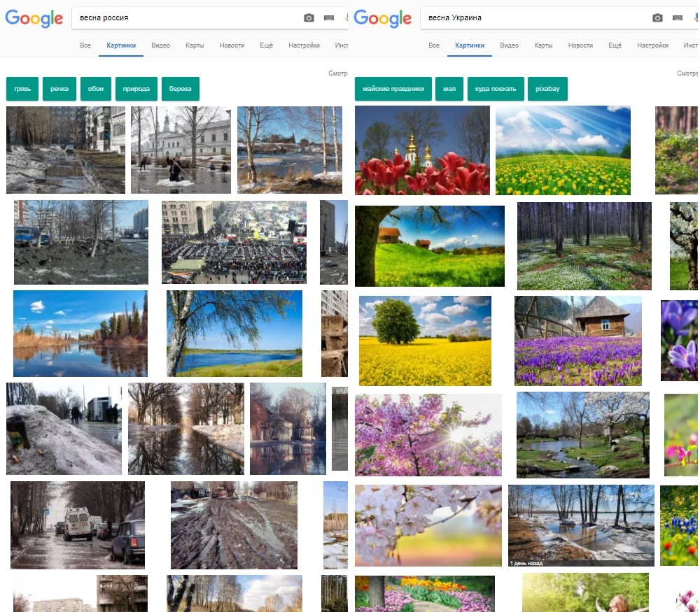Open camera image search in left search bar

309,18
